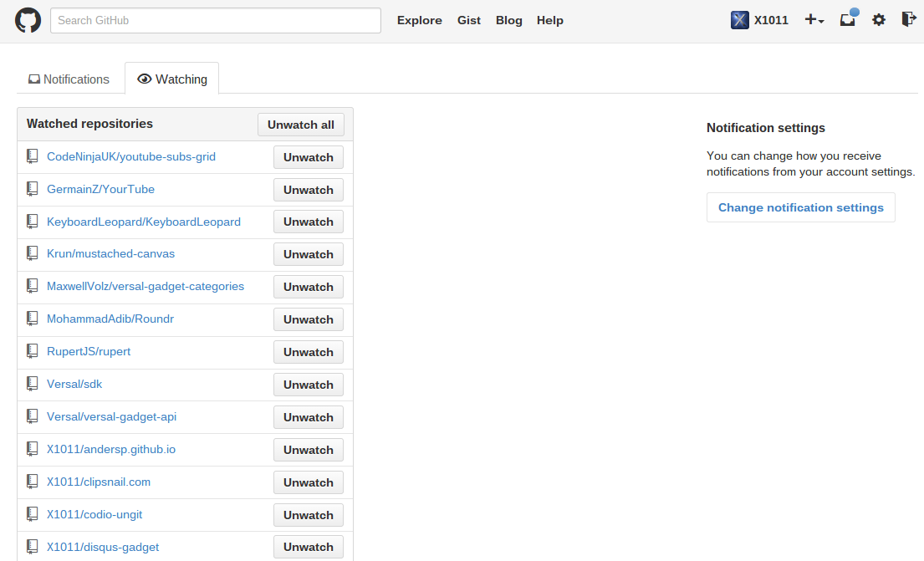924x561 pixels.
Task: Click the repo icon beside Krun/mustached-canvas
Action: click(33, 253)
